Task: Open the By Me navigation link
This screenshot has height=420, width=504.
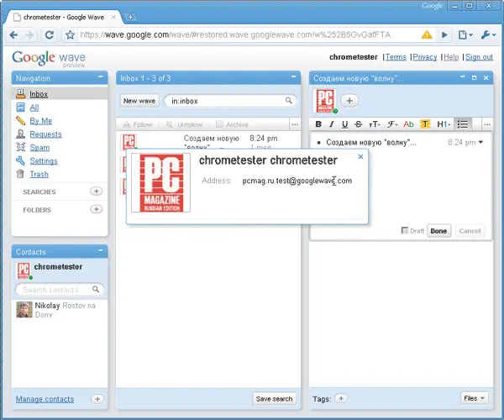Action: (x=41, y=121)
